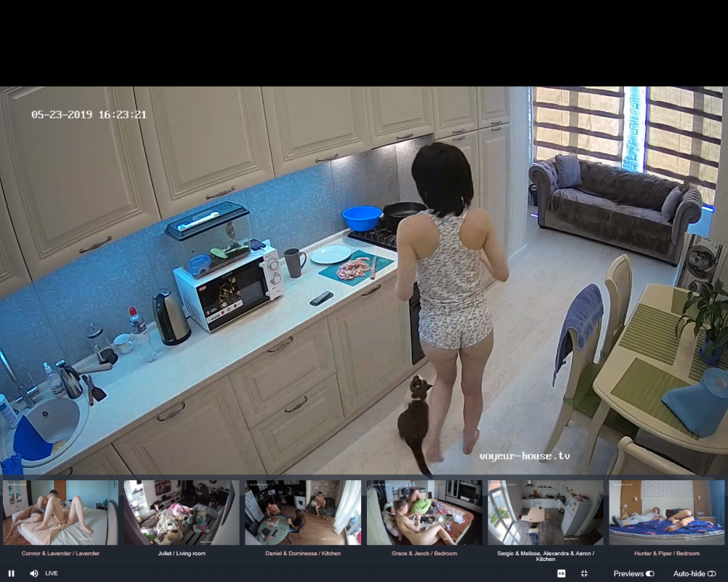Open the Sergio & Melissa Kitchen camera preview

click(x=545, y=511)
